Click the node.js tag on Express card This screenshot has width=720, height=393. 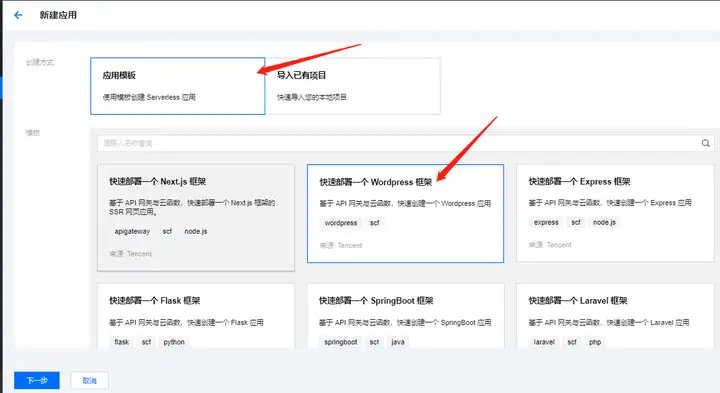click(604, 222)
